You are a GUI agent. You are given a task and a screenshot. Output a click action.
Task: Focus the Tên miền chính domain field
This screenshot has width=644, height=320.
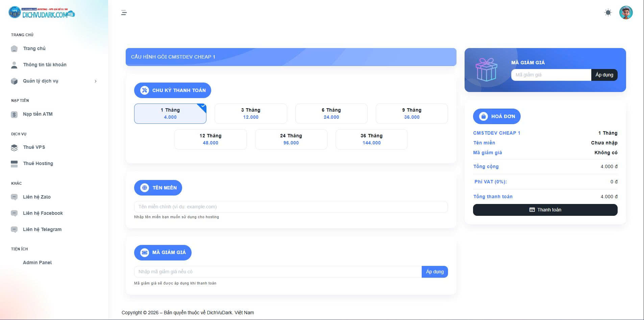coord(291,207)
